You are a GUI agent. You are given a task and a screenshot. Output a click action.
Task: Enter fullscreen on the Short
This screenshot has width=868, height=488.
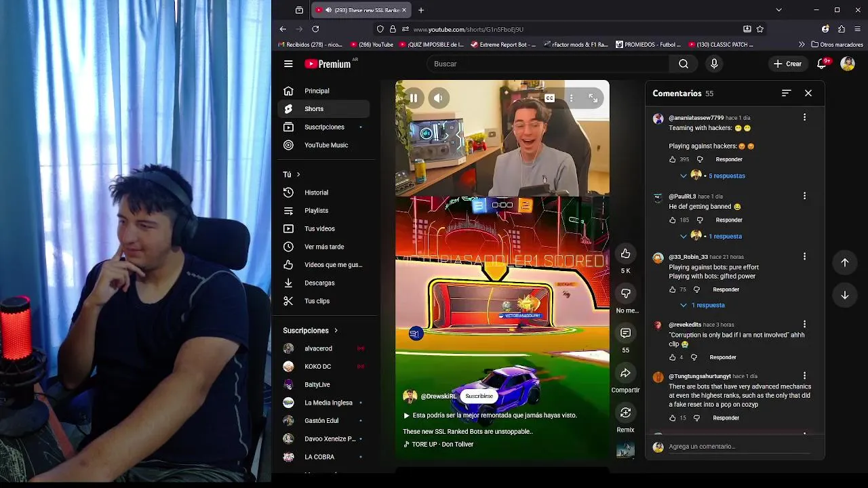pyautogui.click(x=593, y=98)
